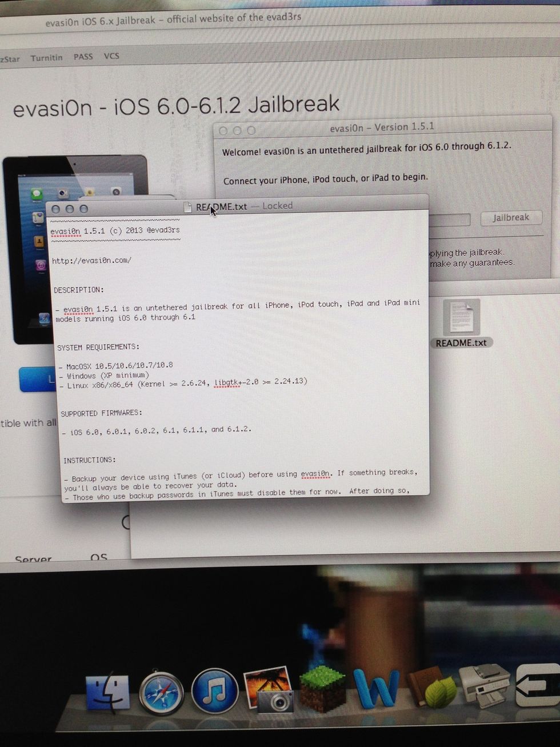Open the book-with-leaf Dock icon

tap(433, 688)
